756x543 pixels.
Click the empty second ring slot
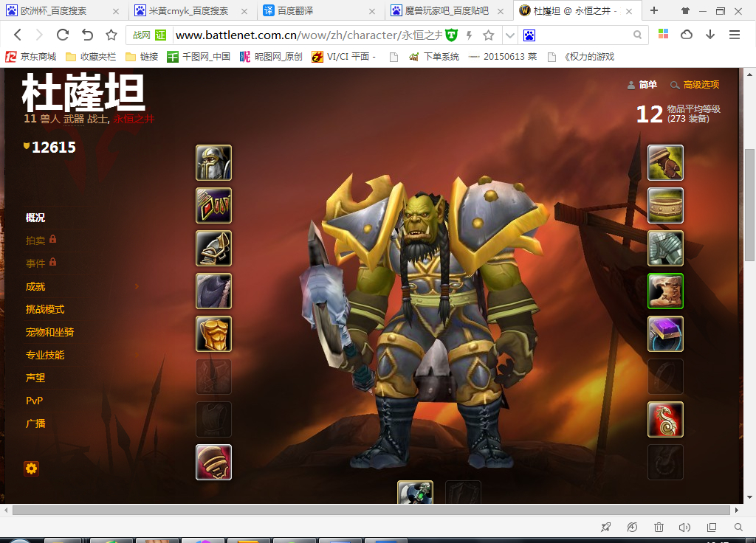tap(665, 377)
